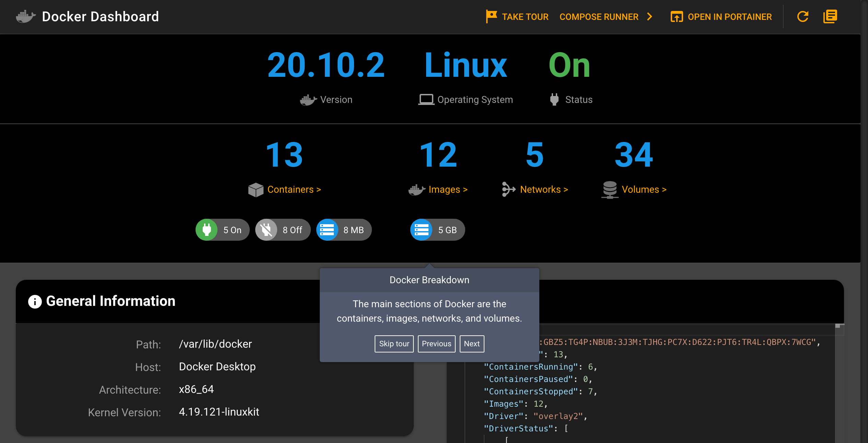Open the library/logs icon in header

(x=830, y=16)
